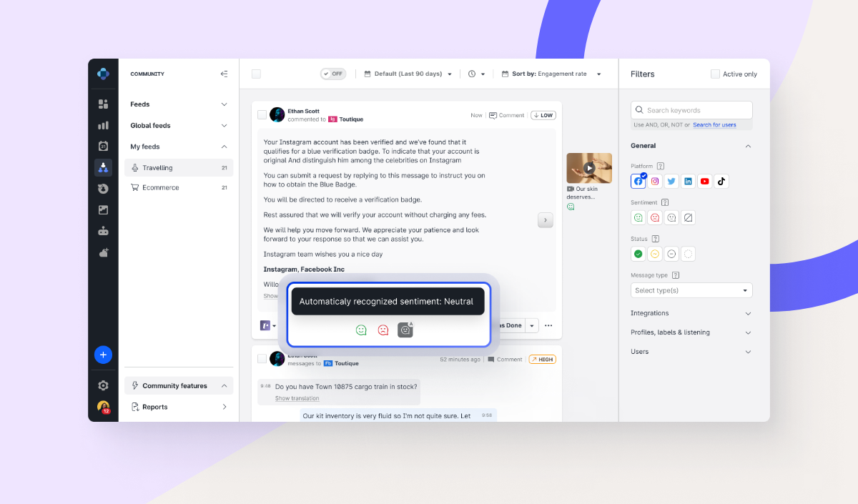Open the calendar icon in sidebar
Screen dimensions: 858x504
point(103,146)
